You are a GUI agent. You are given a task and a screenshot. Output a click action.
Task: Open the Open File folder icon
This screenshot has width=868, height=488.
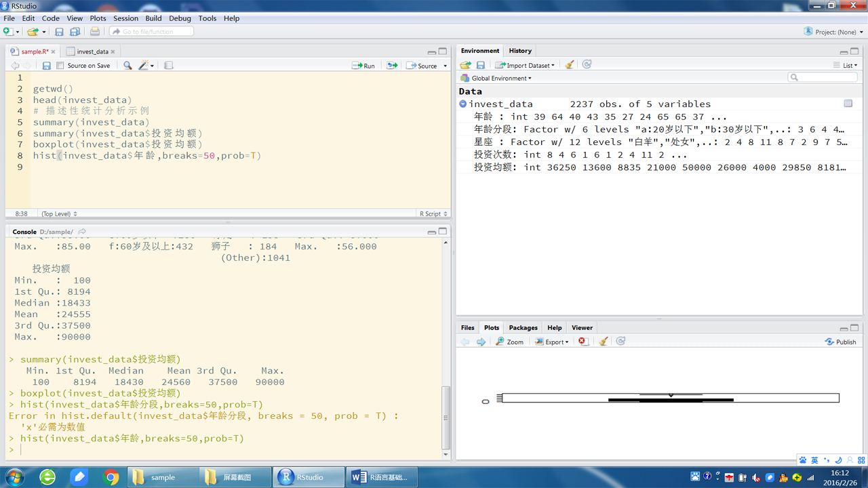click(33, 32)
